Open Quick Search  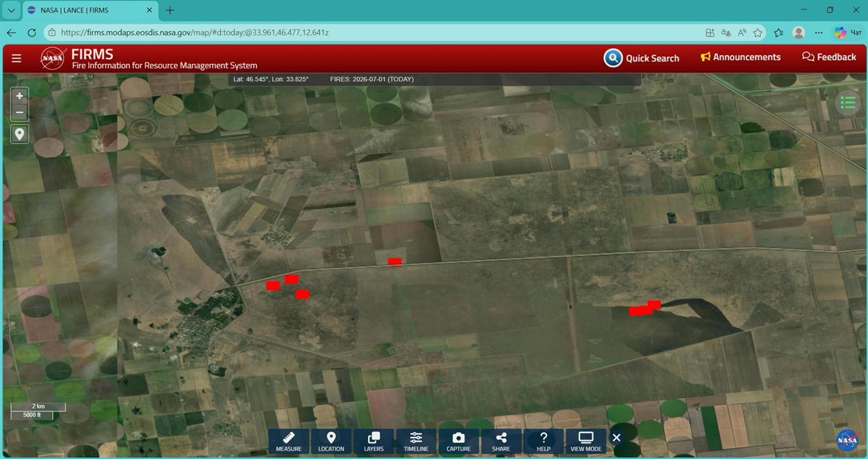pyautogui.click(x=642, y=58)
